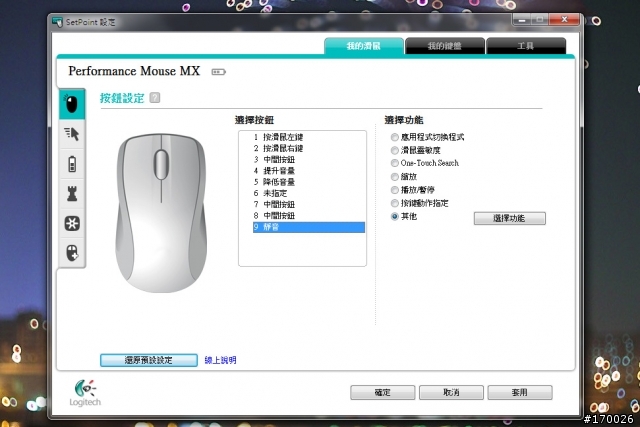The height and width of the screenshot is (427, 640).
Task: Open the battery status sidebar icon
Action: coord(72,164)
